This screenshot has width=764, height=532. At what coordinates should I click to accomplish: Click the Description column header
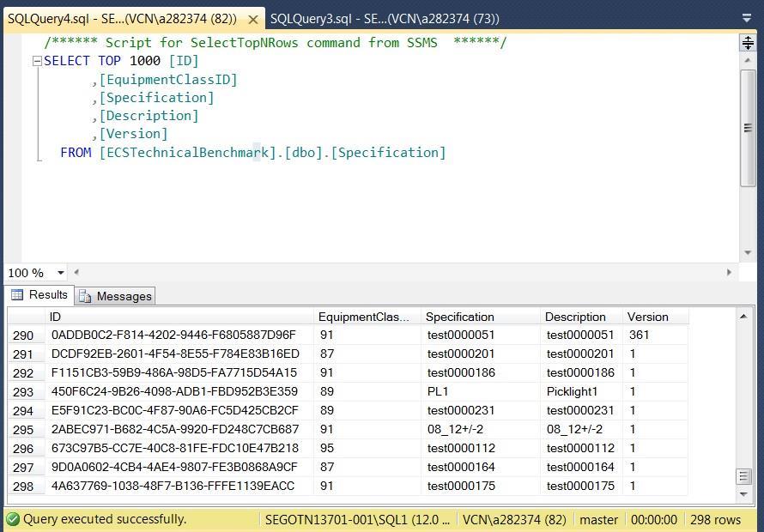(x=581, y=317)
